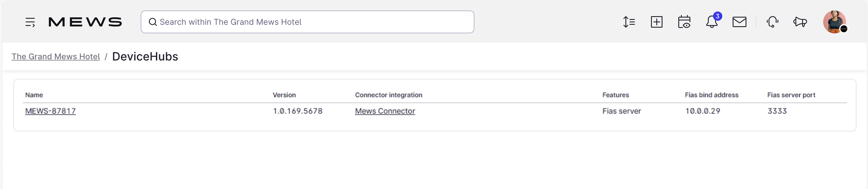Viewport: 868px width, 189px height.
Task: Open the Mews Connector integration
Action: click(x=385, y=111)
